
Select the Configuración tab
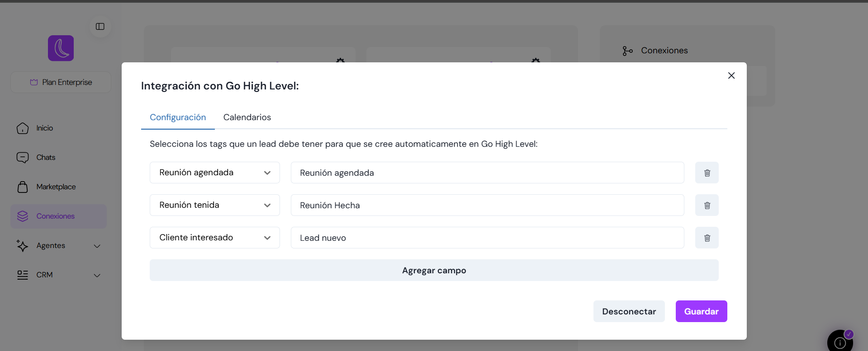pos(178,117)
